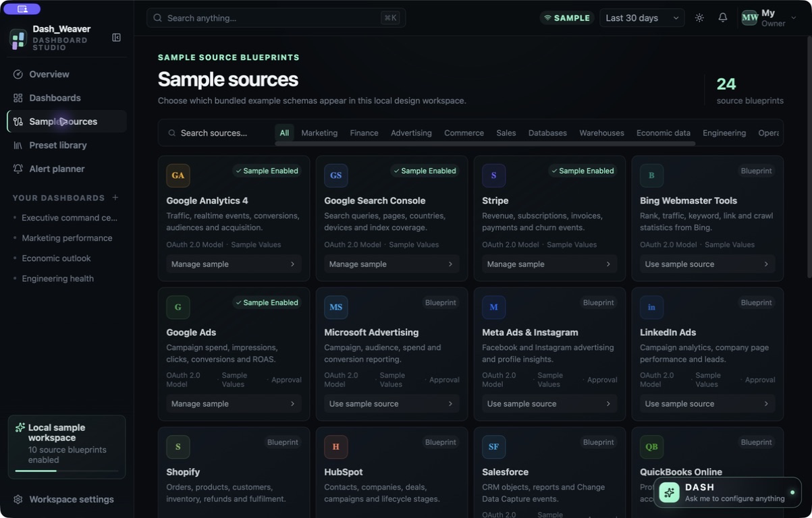
Task: Click the Sample sources connector icon
Action: click(18, 121)
